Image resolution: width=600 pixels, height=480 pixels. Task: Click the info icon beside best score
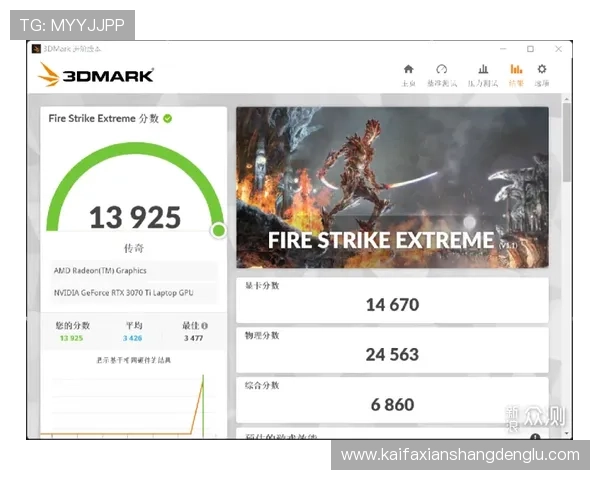204,326
